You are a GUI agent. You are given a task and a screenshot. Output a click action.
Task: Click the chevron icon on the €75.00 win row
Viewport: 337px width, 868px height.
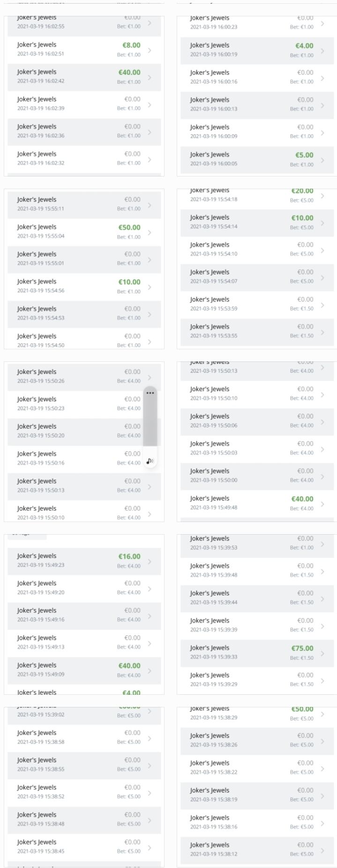pos(322,653)
